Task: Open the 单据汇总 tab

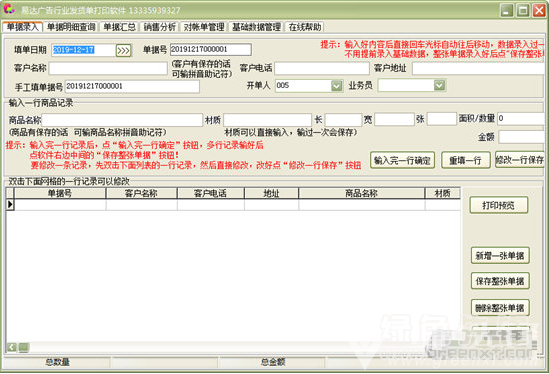Action: point(119,27)
